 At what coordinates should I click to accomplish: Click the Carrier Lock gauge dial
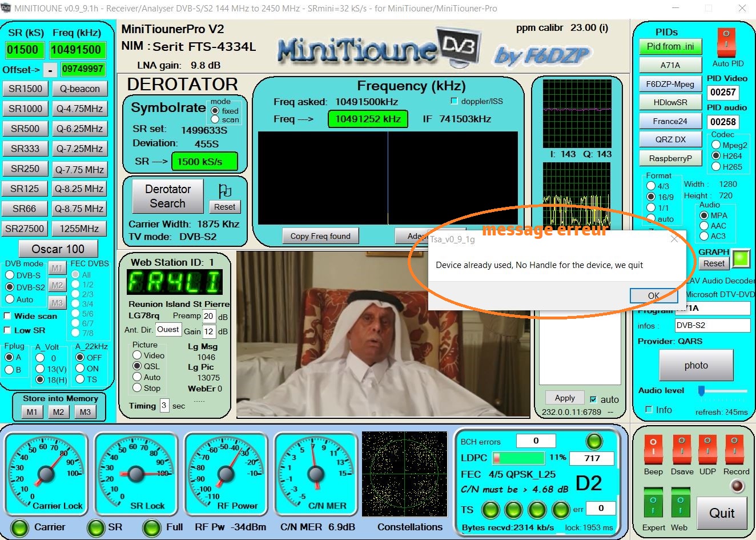coord(46,474)
